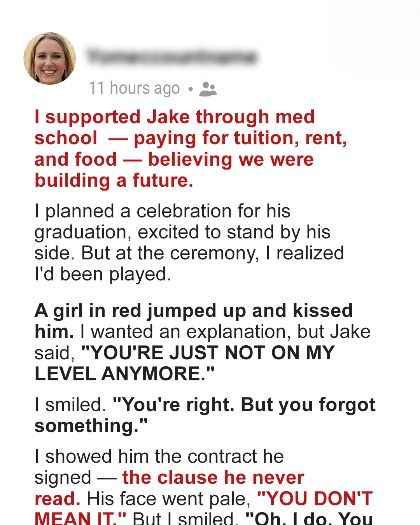The width and height of the screenshot is (420, 525).
Task: Tap "I wanted an explanation, but Jake" text
Action: click(x=225, y=332)
